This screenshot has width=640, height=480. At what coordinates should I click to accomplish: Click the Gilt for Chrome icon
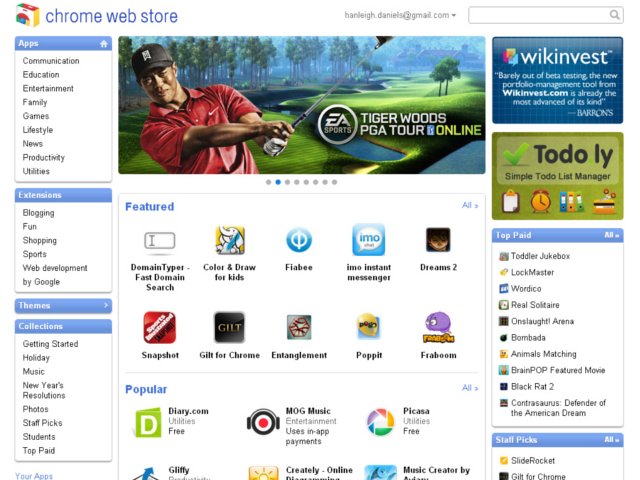[230, 327]
